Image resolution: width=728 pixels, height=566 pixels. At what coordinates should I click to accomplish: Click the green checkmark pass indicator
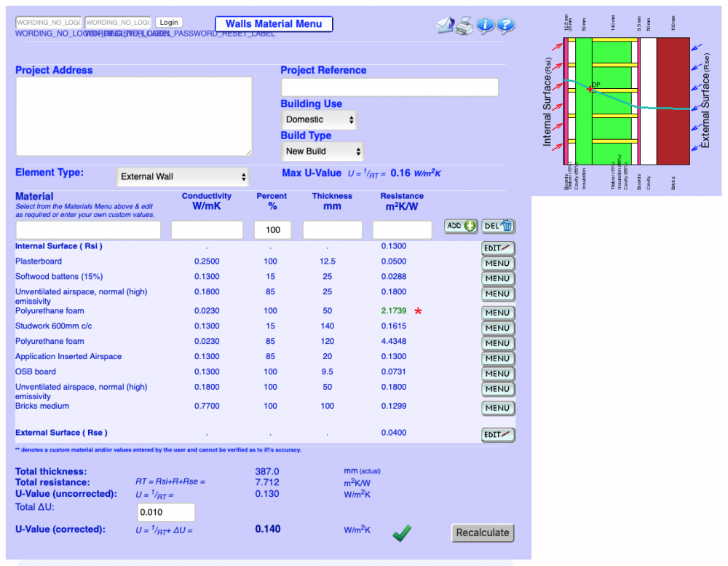click(x=402, y=532)
